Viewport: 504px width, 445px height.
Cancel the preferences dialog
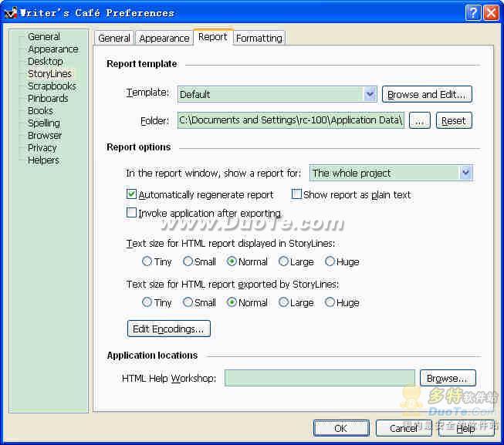pyautogui.click(x=404, y=428)
